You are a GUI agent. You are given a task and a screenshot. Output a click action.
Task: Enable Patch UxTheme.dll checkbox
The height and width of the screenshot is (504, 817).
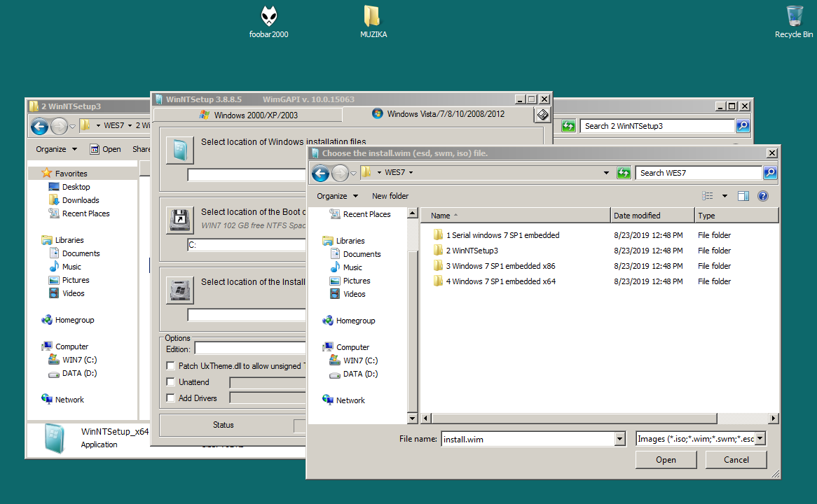pyautogui.click(x=170, y=365)
